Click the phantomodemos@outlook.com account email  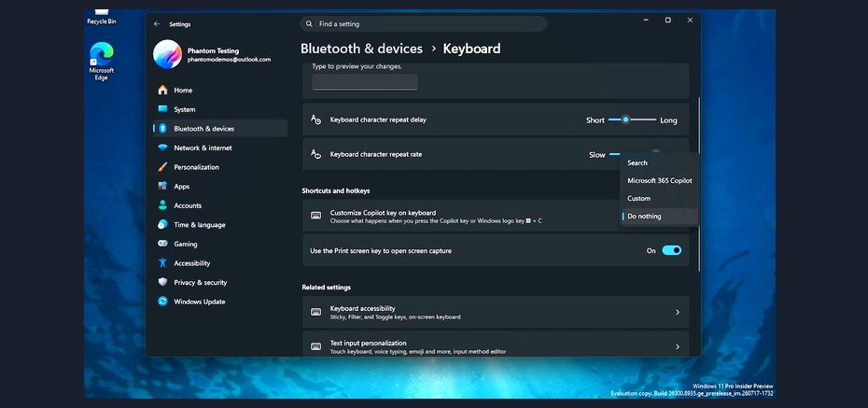click(230, 59)
